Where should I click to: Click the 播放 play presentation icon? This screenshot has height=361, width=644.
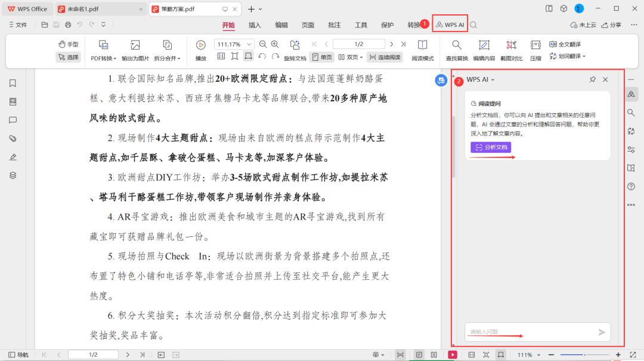tap(202, 44)
